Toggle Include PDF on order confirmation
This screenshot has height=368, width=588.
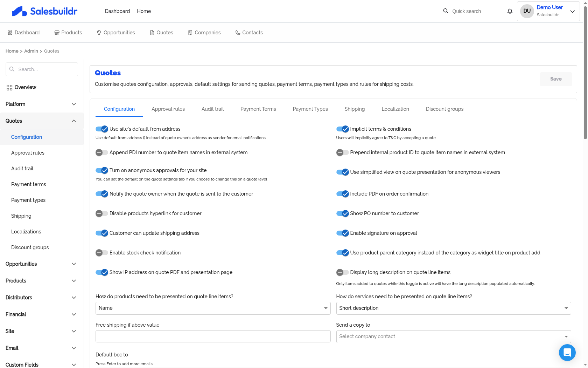click(342, 194)
